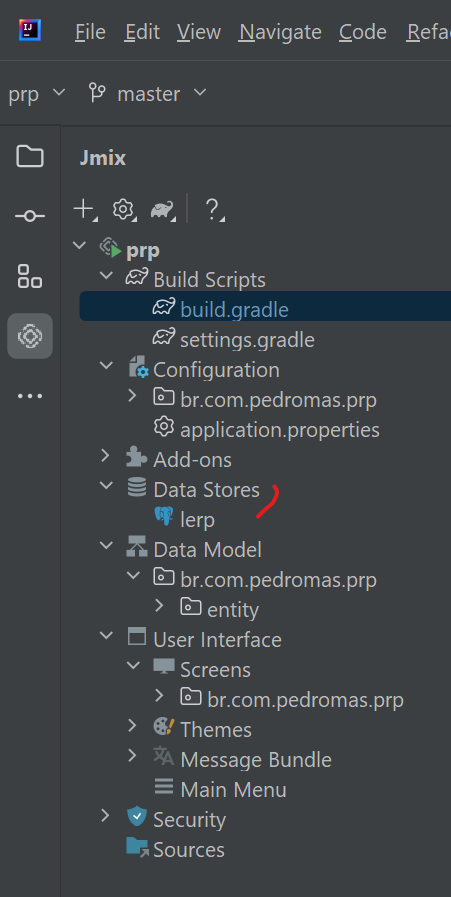Click the prp project run icon
This screenshot has height=897, width=451.
click(x=111, y=249)
